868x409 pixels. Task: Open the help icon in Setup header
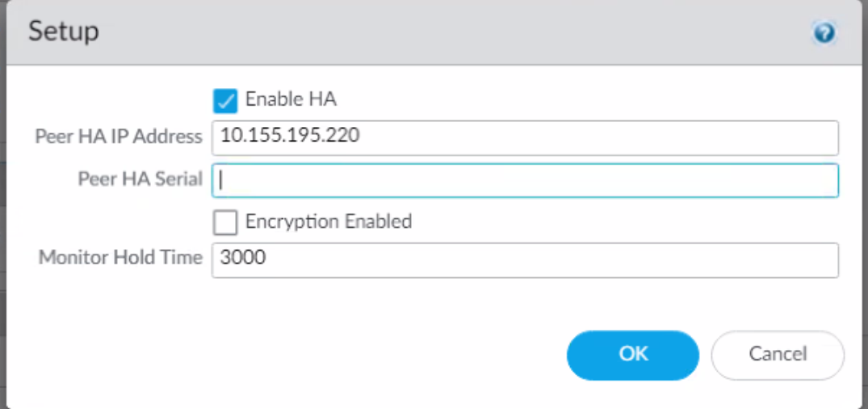824,33
